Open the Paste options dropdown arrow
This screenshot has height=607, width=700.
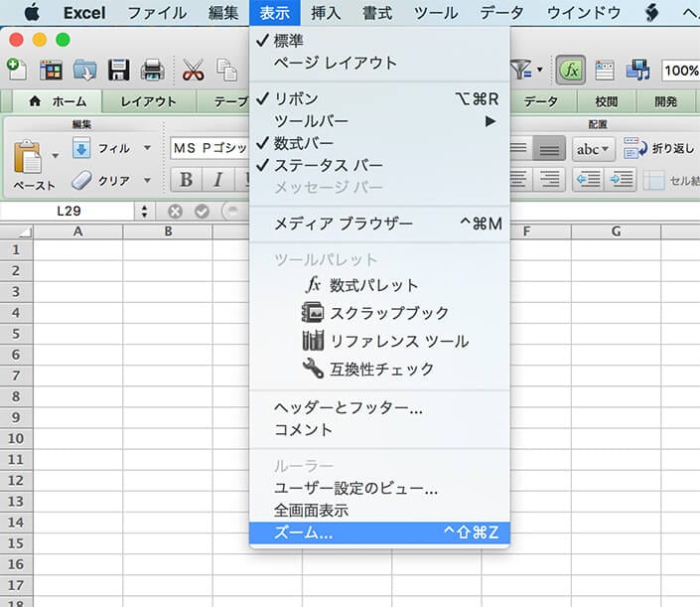point(55,156)
